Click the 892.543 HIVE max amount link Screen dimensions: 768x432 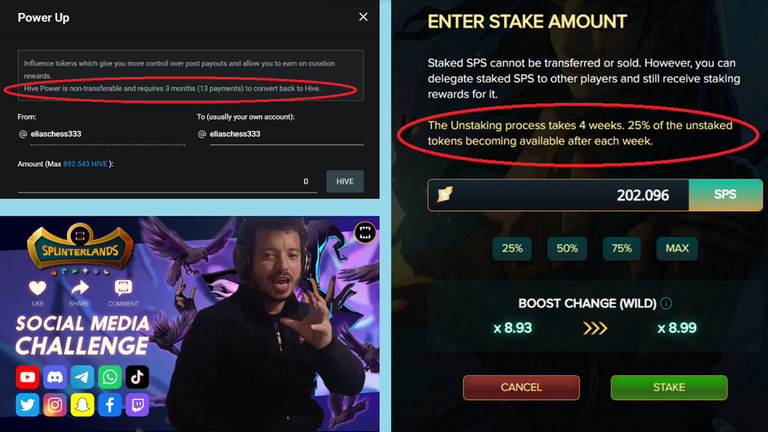click(85, 164)
